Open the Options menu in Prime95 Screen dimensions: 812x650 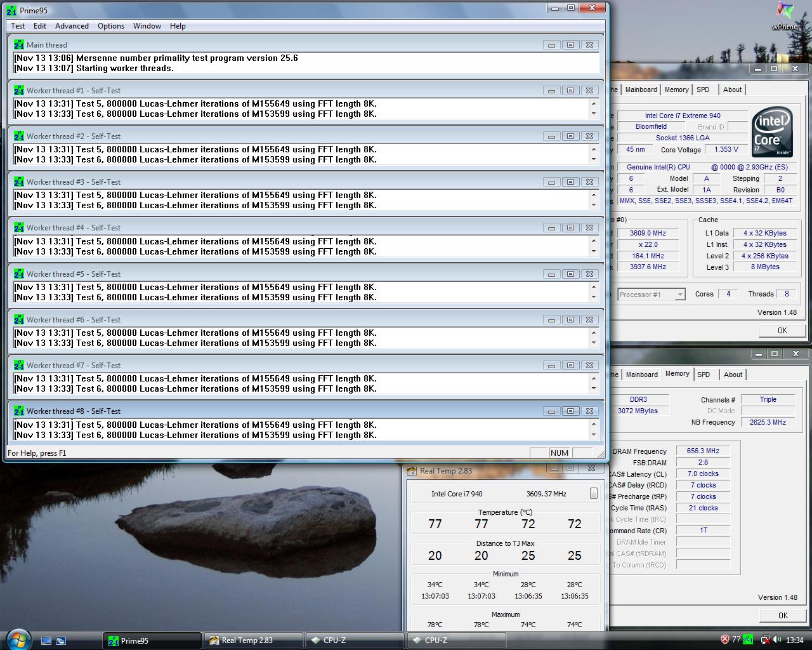(111, 26)
